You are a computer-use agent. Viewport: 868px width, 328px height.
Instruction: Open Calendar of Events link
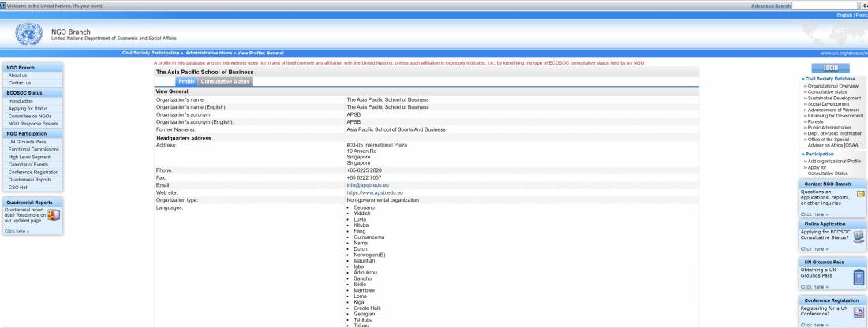[x=28, y=164]
